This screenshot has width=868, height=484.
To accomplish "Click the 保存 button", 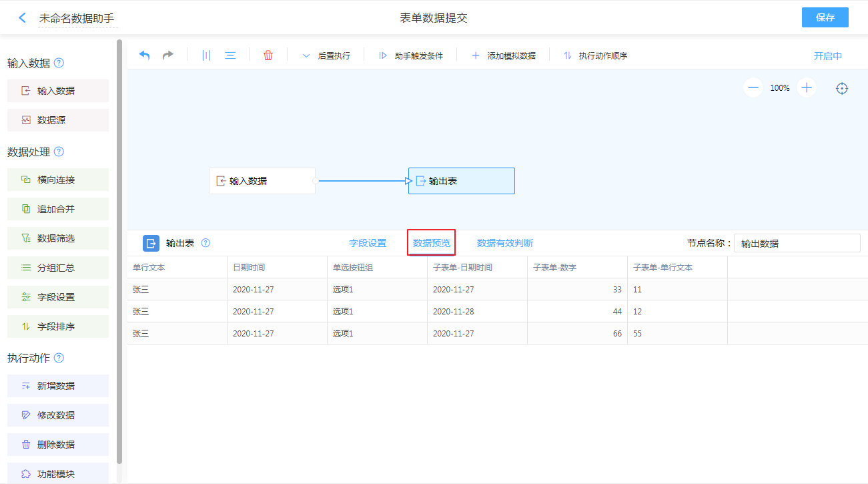I will [825, 17].
